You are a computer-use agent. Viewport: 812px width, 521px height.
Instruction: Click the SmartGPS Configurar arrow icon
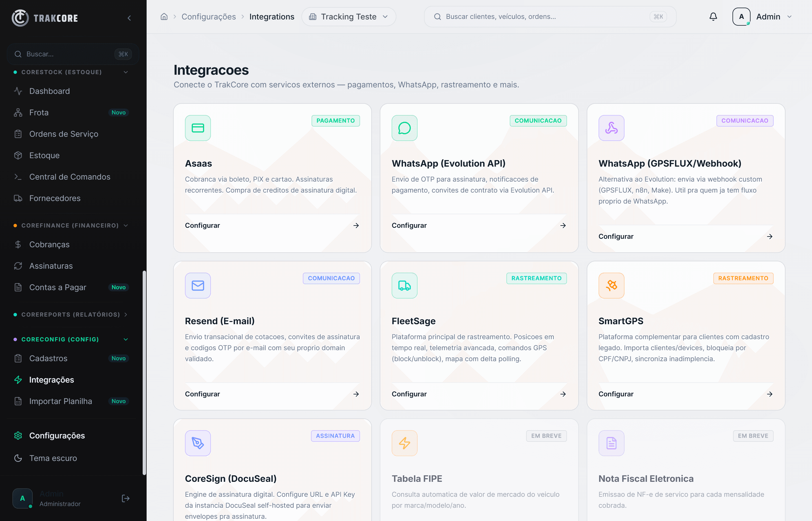click(x=769, y=394)
